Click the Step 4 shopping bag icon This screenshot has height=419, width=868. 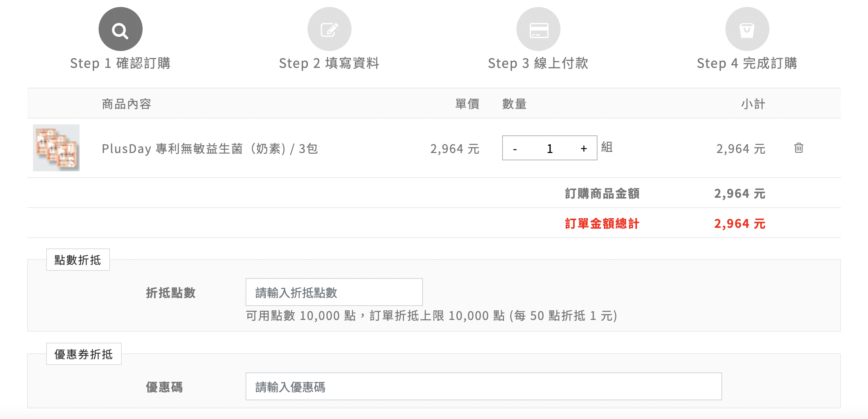coord(747,29)
